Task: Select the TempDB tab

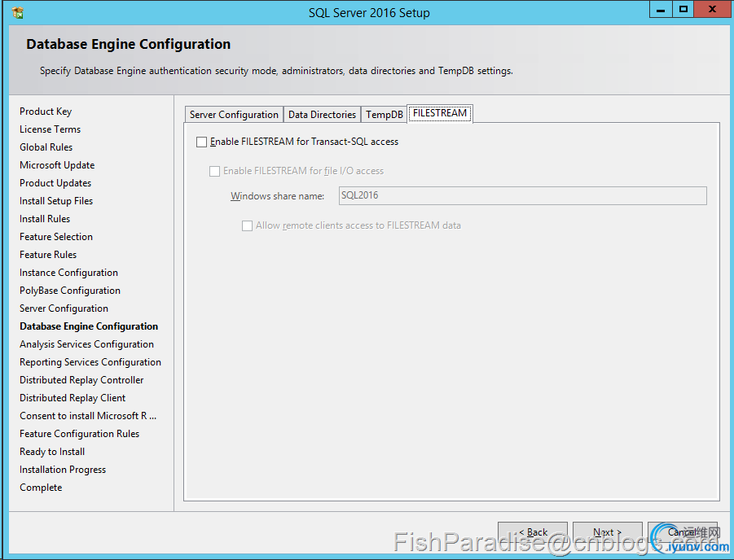Action: coord(385,115)
